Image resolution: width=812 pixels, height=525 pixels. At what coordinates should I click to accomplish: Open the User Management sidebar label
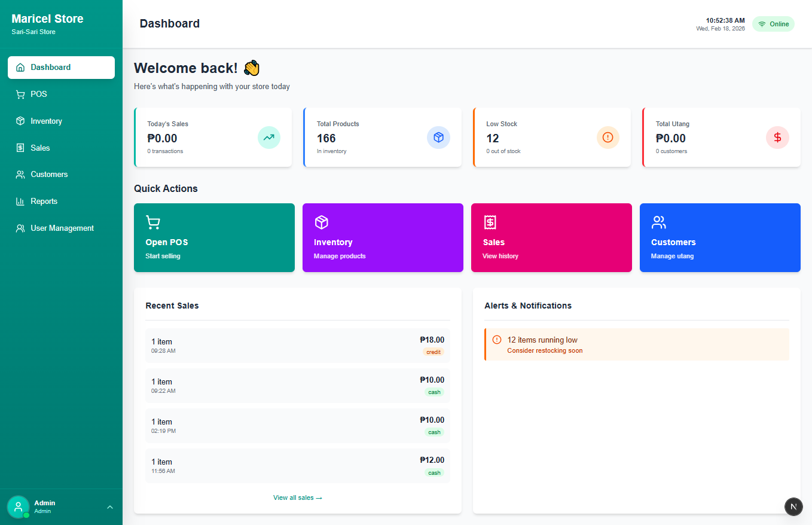[x=62, y=228]
